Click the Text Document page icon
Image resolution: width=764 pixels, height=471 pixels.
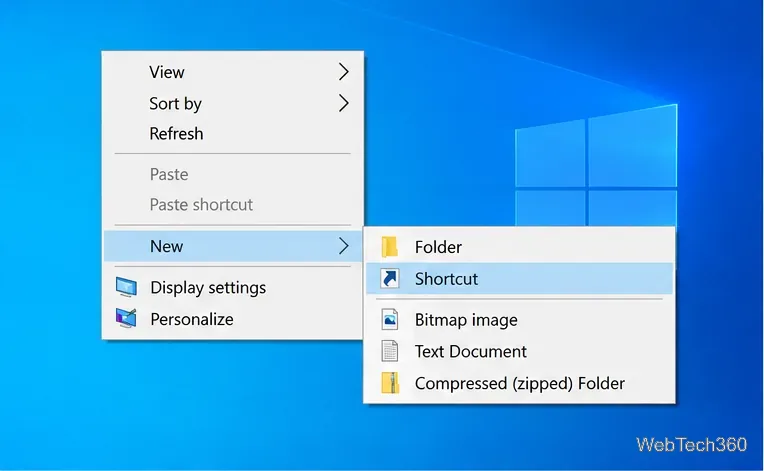[390, 351]
